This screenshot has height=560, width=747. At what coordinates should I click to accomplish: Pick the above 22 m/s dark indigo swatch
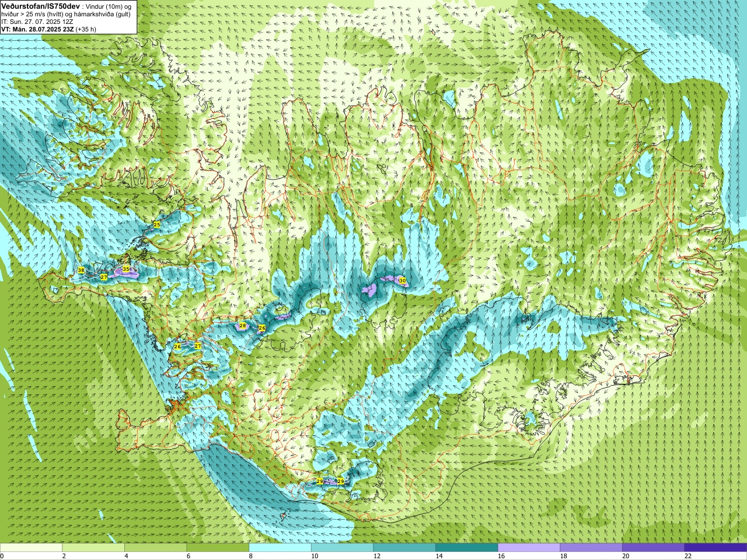pyautogui.click(x=715, y=548)
